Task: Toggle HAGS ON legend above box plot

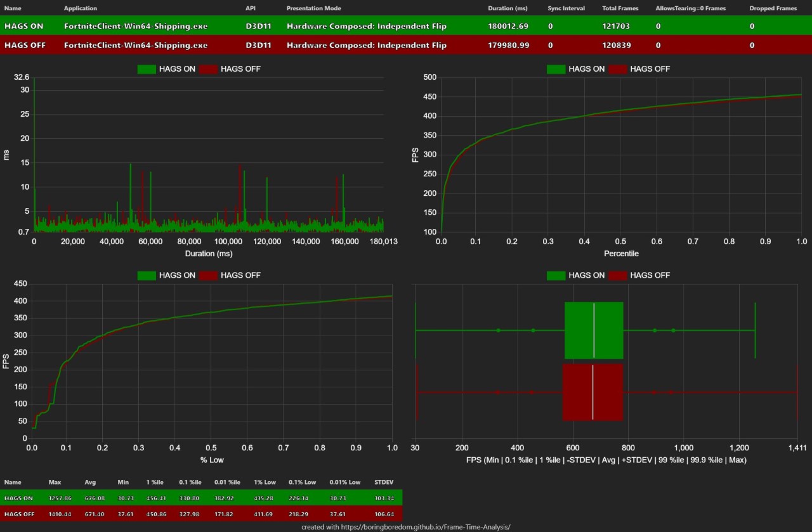Action: tap(556, 275)
